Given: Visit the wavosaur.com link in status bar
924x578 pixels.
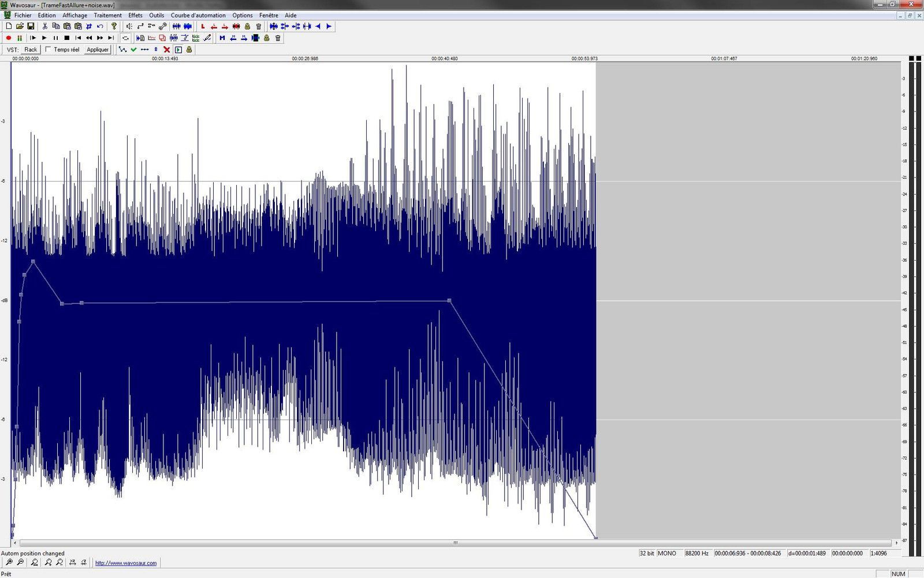Looking at the screenshot, I should [x=126, y=562].
